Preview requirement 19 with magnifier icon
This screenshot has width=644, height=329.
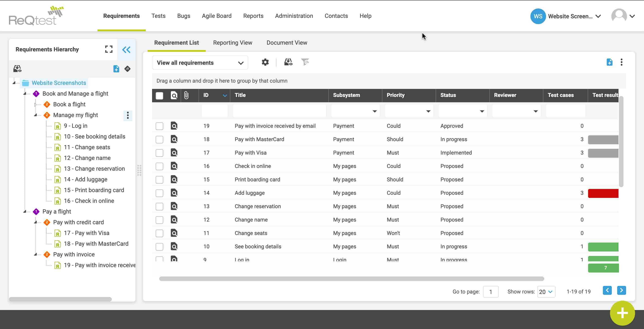coord(174,126)
